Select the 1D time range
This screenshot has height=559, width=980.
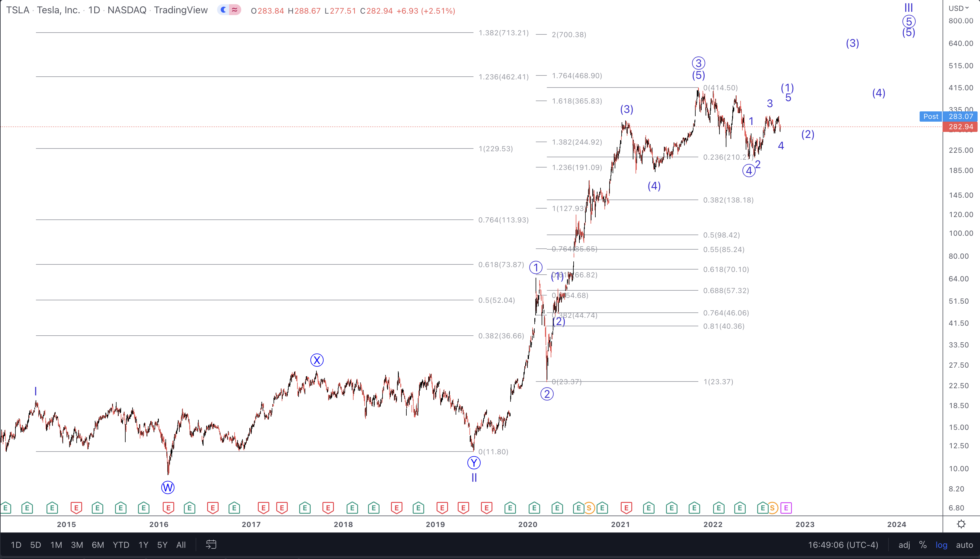pos(16,545)
